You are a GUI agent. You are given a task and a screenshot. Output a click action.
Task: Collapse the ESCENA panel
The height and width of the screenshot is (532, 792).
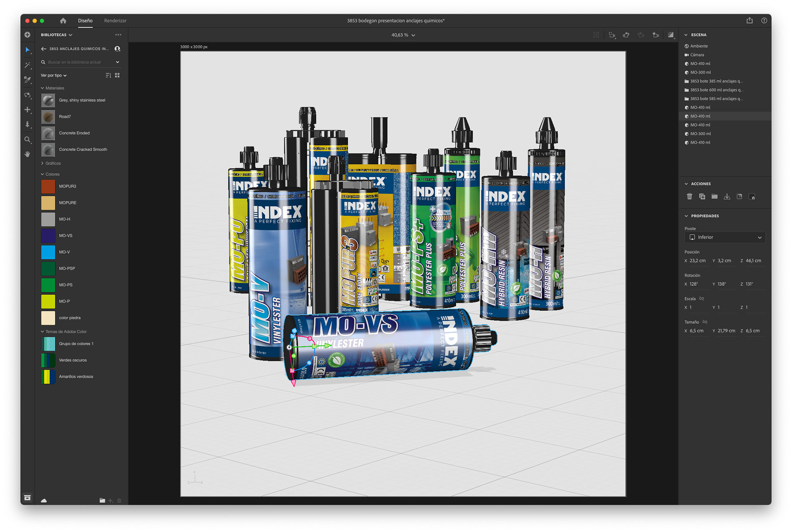click(x=686, y=35)
